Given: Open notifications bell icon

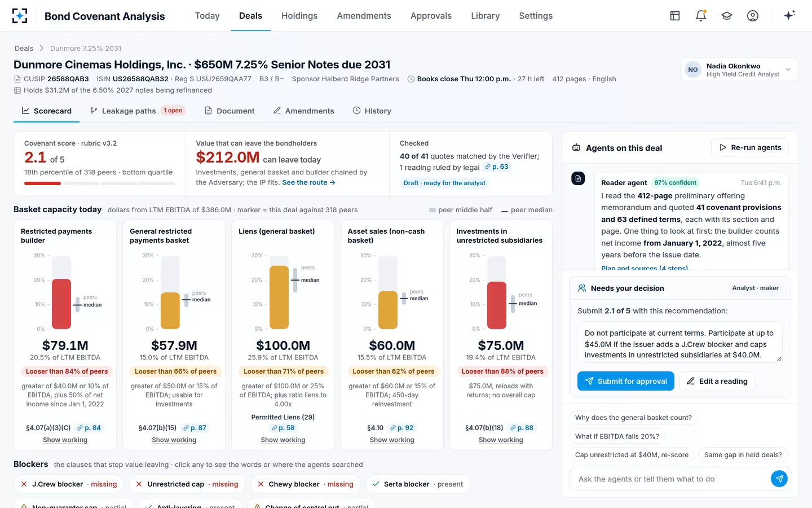Looking at the screenshot, I should click(x=700, y=16).
